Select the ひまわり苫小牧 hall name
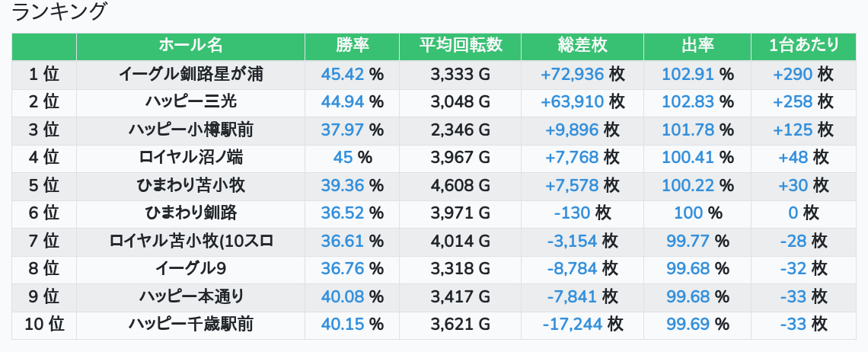868x352 pixels. click(x=190, y=185)
